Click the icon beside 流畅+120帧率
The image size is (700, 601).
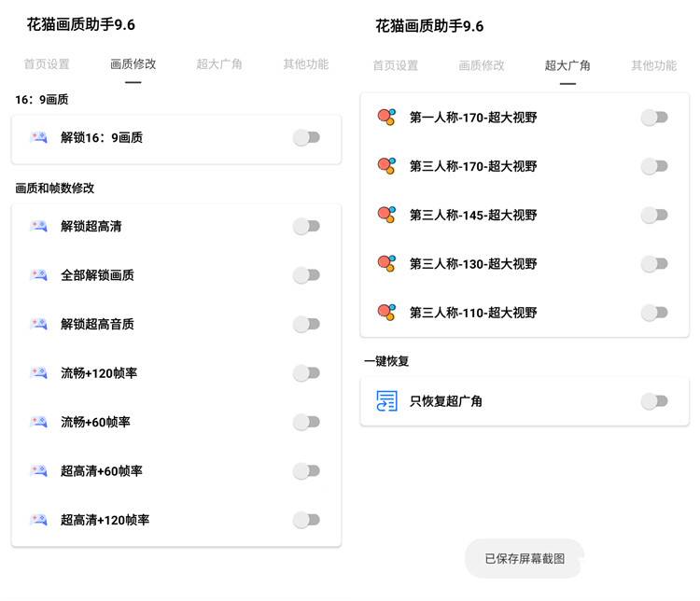[39, 372]
